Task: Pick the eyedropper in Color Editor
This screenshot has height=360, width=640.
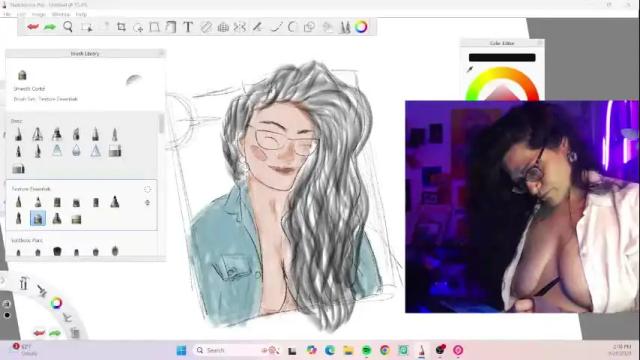Action: coord(470,70)
